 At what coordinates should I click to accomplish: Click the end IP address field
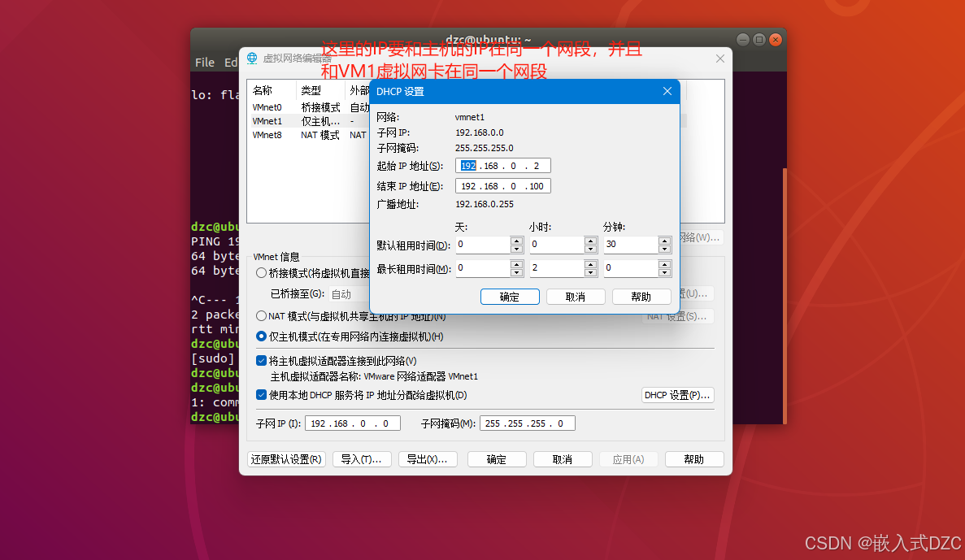point(502,186)
